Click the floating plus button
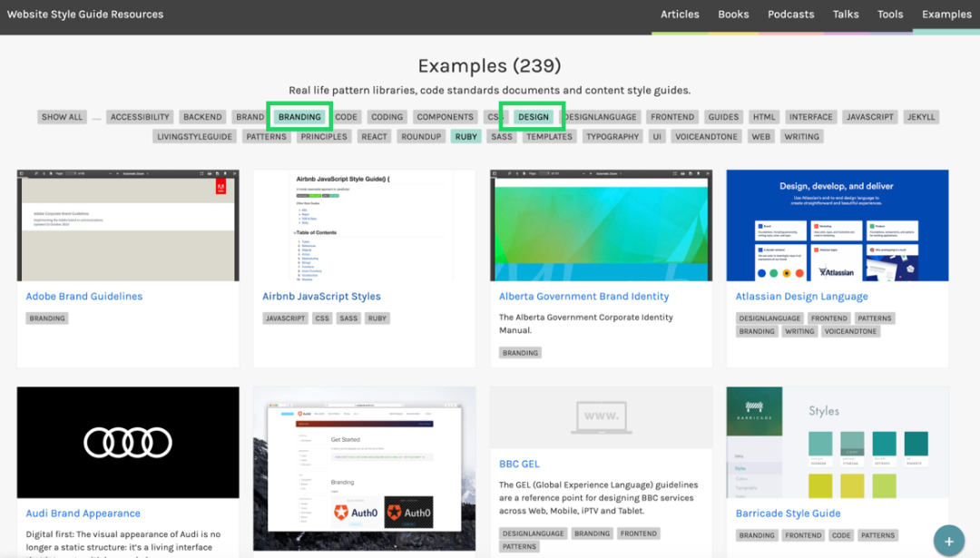The width and height of the screenshot is (980, 558). (948, 542)
